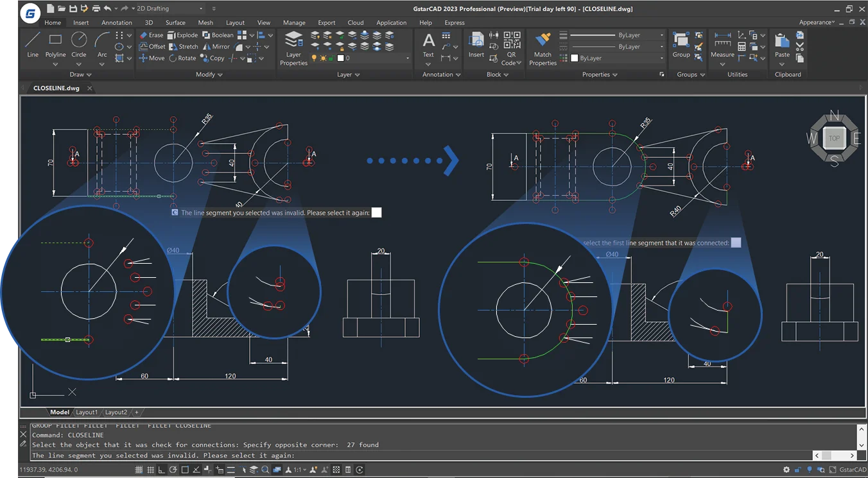Open the QR Code tool
The image size is (868, 478).
click(x=512, y=48)
